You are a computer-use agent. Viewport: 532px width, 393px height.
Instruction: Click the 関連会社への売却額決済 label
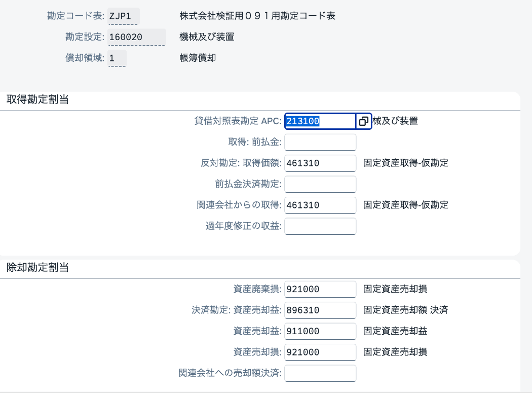(230, 373)
